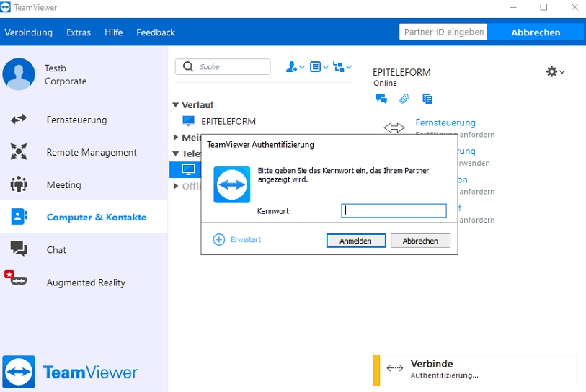Click the TeamViewer logo in authentication dialog
Image resolution: width=586 pixels, height=392 pixels.
(231, 184)
